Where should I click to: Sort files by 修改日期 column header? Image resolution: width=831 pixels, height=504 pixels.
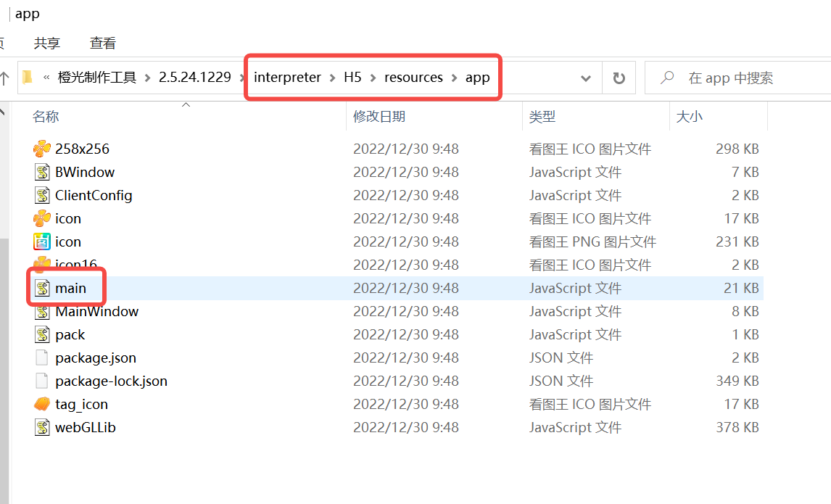[x=379, y=116]
